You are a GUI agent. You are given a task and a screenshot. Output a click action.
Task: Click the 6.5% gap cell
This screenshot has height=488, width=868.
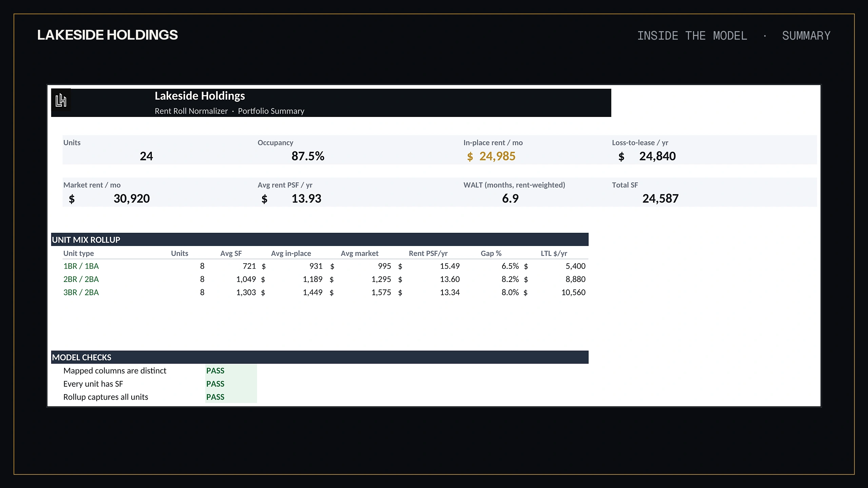pos(510,266)
